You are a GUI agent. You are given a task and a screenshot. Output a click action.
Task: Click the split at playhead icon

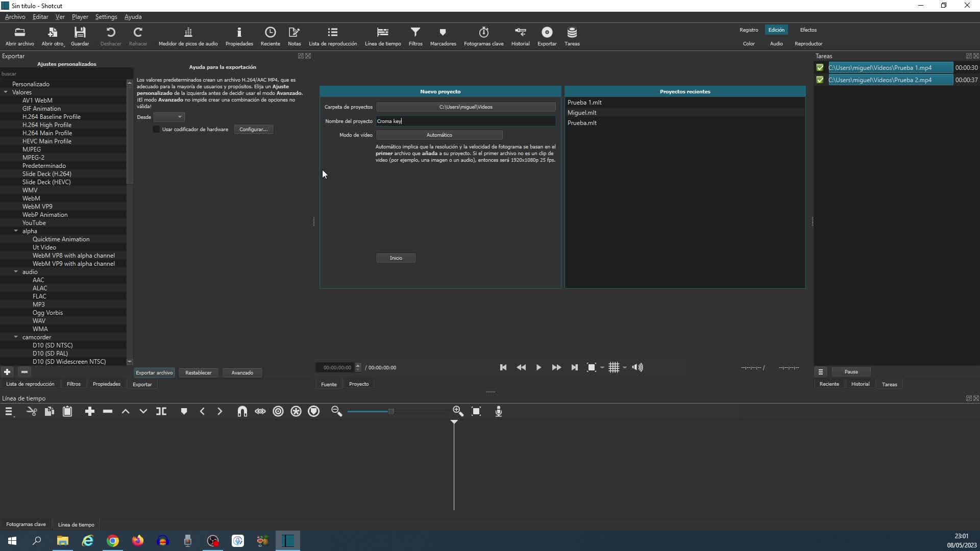point(161,412)
